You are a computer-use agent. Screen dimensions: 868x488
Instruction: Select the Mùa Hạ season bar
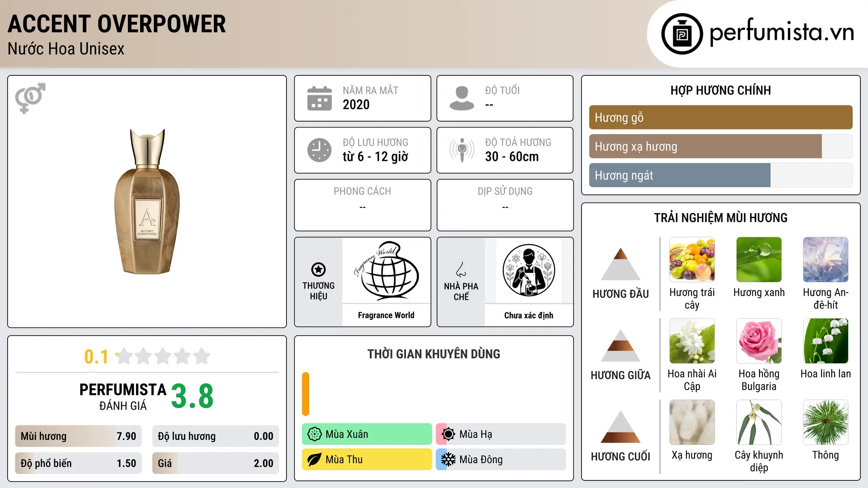pos(501,434)
